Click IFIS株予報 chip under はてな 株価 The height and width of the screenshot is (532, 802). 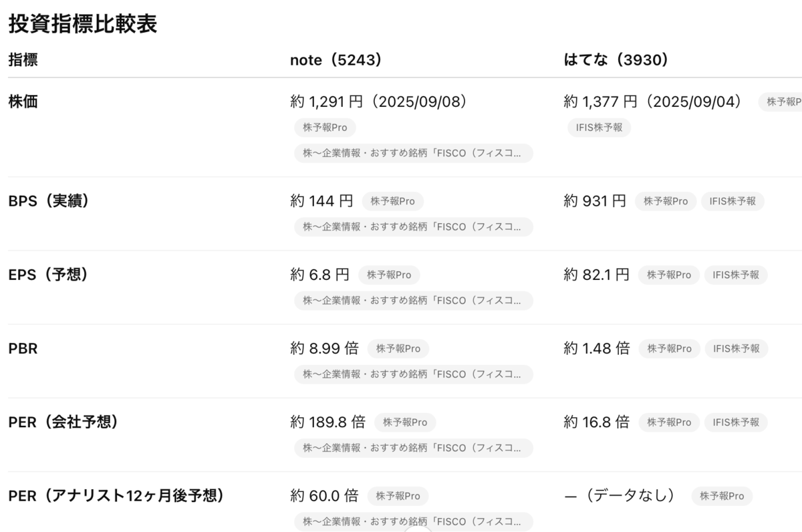599,127
